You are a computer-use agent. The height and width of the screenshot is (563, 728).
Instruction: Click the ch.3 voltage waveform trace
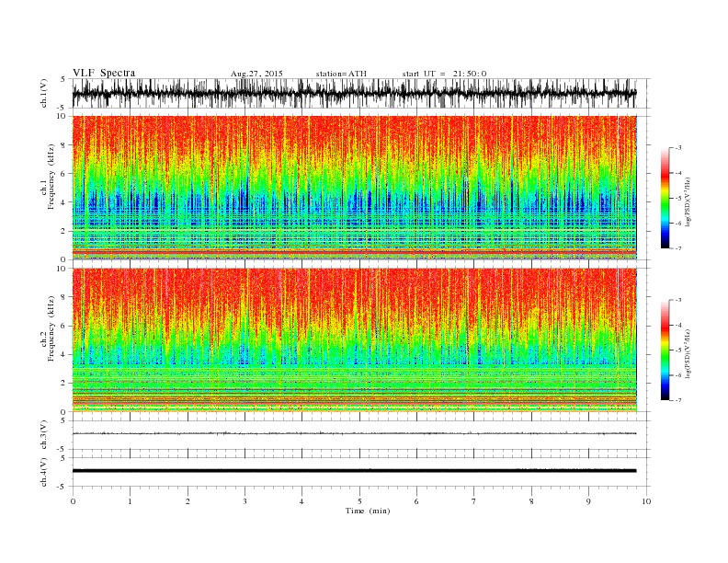coord(354,433)
